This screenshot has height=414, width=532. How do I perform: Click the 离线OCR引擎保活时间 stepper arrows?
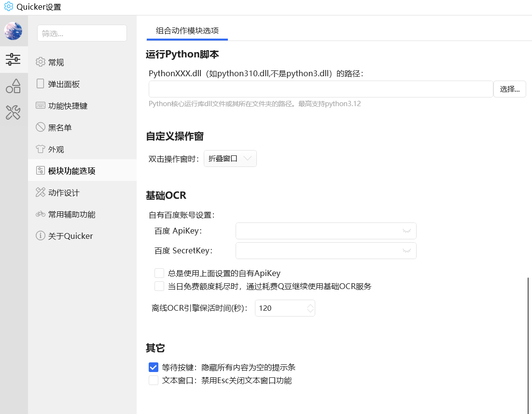(310, 308)
